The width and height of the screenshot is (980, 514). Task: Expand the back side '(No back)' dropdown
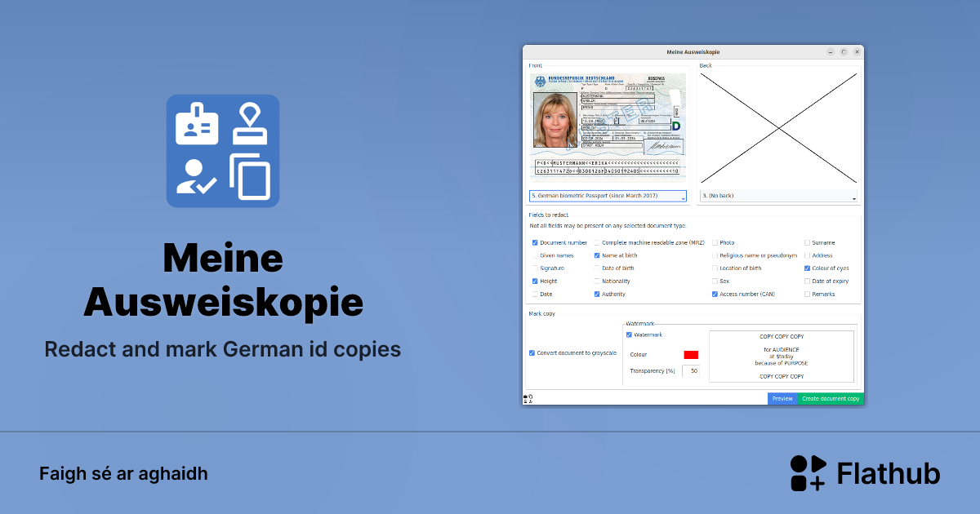point(778,197)
